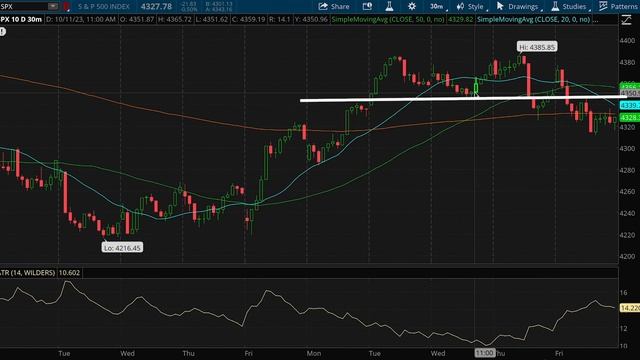This screenshot has height=360, width=640.
Task: Open the Patterns menu
Action: click(618, 6)
